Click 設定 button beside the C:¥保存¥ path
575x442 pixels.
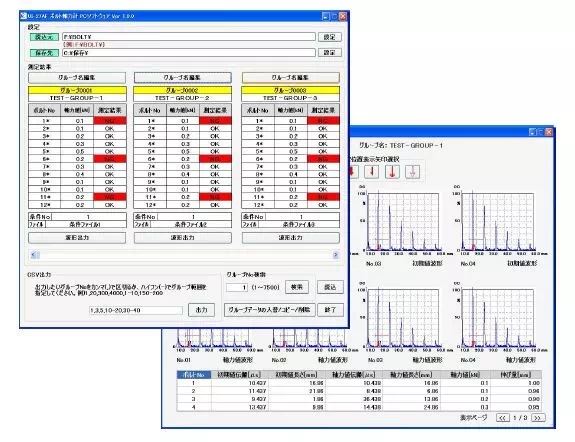click(330, 52)
